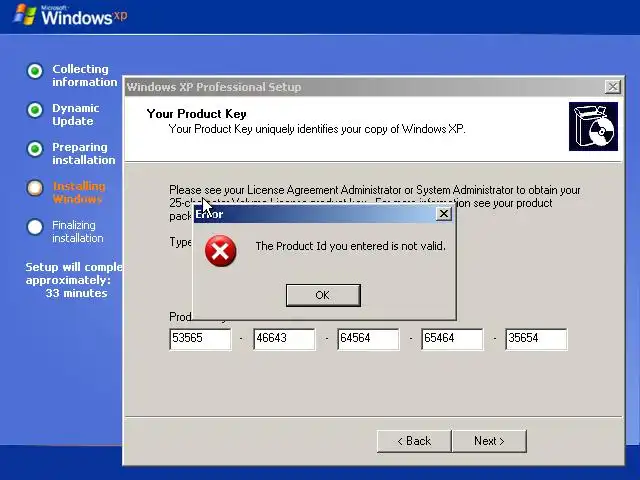Click the red error X icon
640x480 pixels.
click(x=220, y=251)
